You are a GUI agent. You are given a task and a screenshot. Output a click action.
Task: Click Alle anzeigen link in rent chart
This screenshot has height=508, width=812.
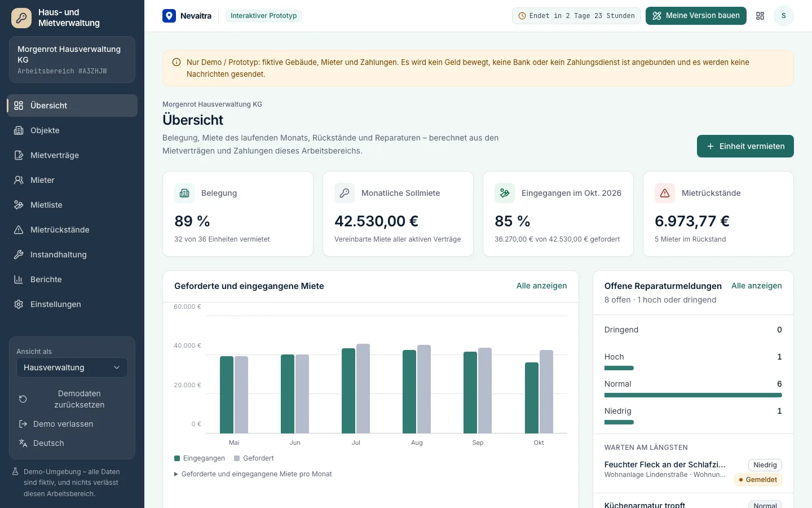coord(542,286)
